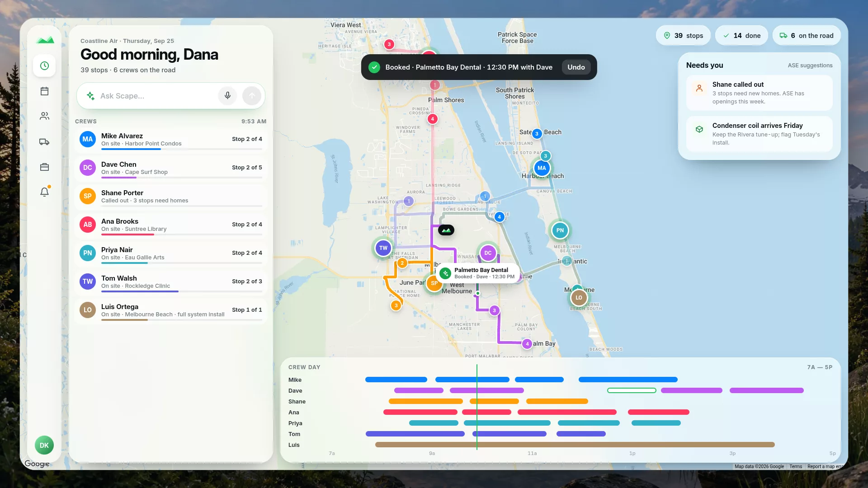868x488 pixels.
Task: Click Mike's last blue timeline bar
Action: [x=628, y=380]
